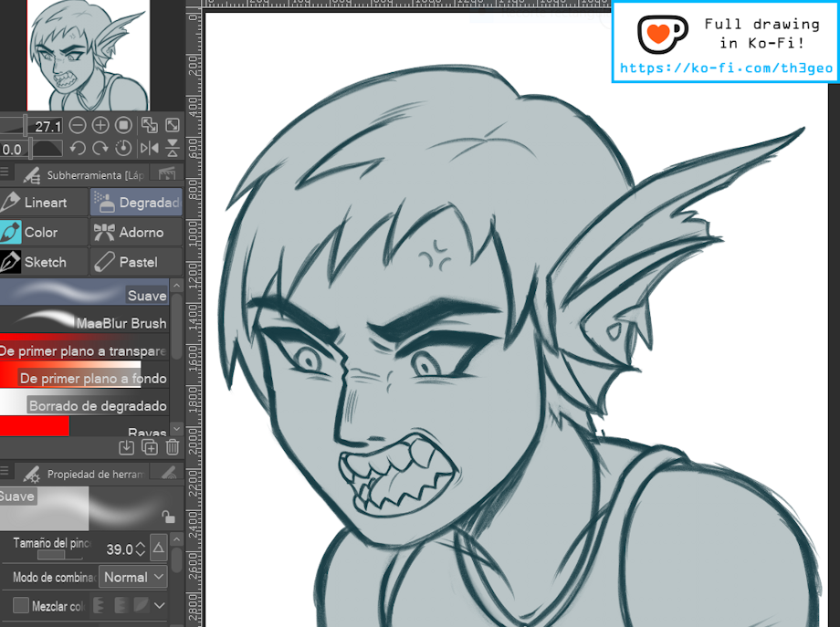840x627 pixels.
Task: Flip the canvas vertically
Action: pos(172,148)
